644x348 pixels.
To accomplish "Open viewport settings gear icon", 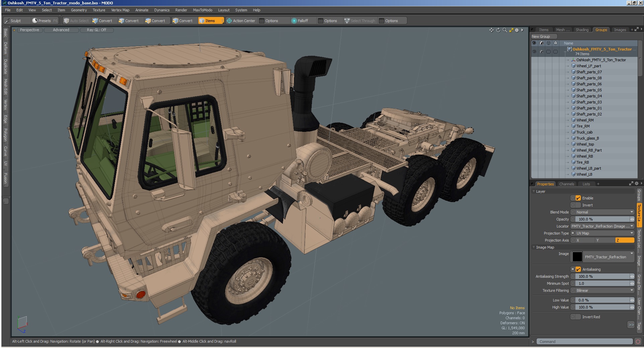I will tap(517, 30).
